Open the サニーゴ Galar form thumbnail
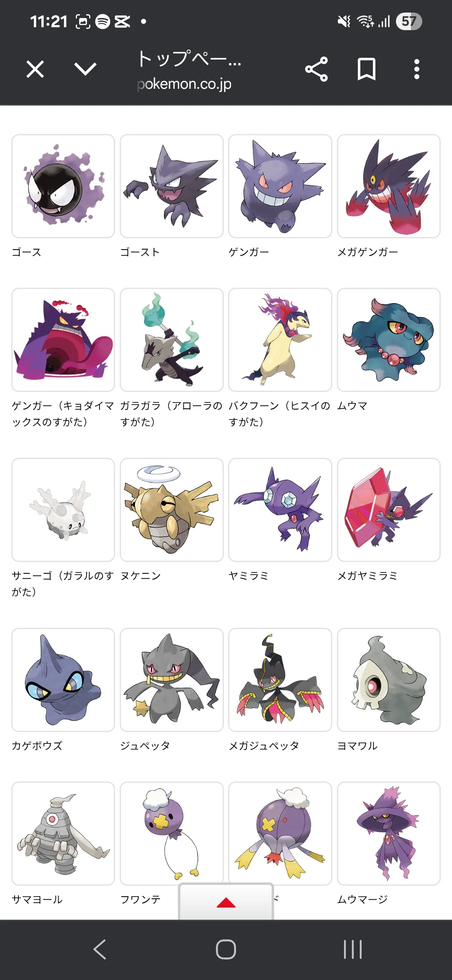 (x=63, y=510)
